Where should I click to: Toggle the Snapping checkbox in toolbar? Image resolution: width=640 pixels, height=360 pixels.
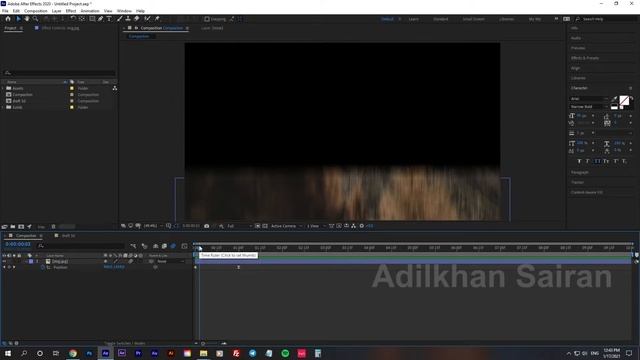[x=207, y=19]
